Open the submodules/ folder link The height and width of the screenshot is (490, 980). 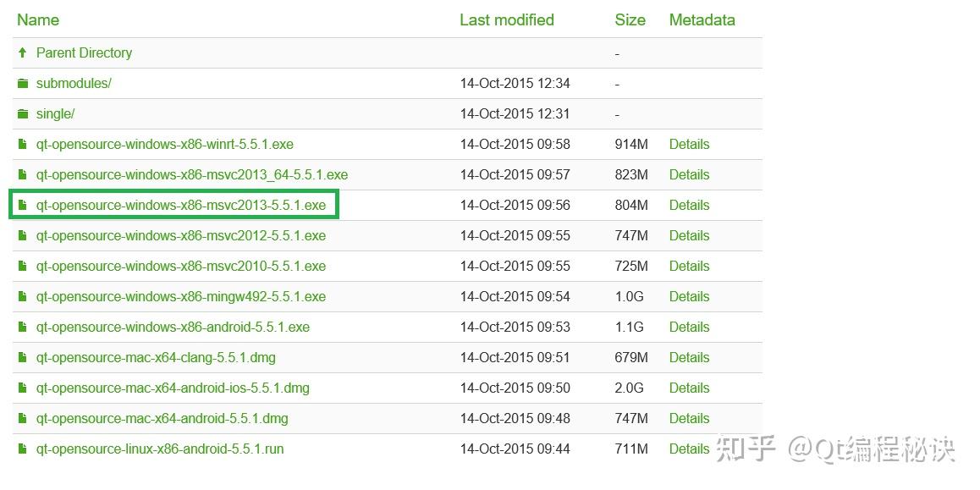(x=74, y=83)
